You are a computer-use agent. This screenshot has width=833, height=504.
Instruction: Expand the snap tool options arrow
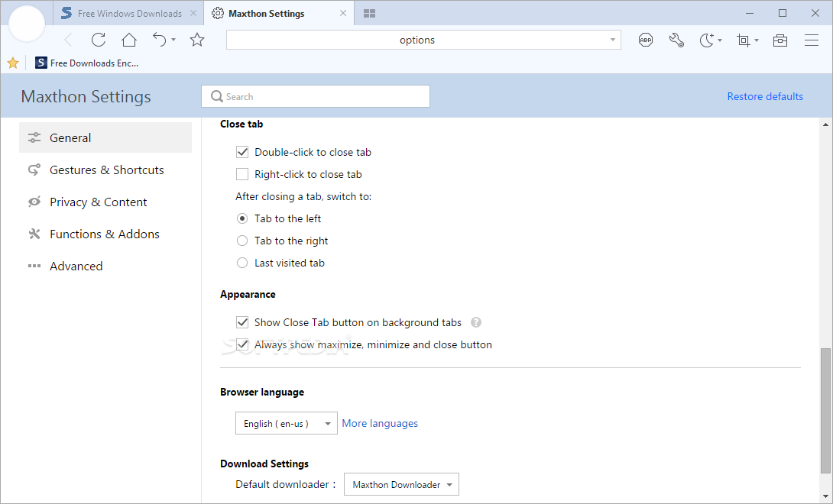point(757,40)
